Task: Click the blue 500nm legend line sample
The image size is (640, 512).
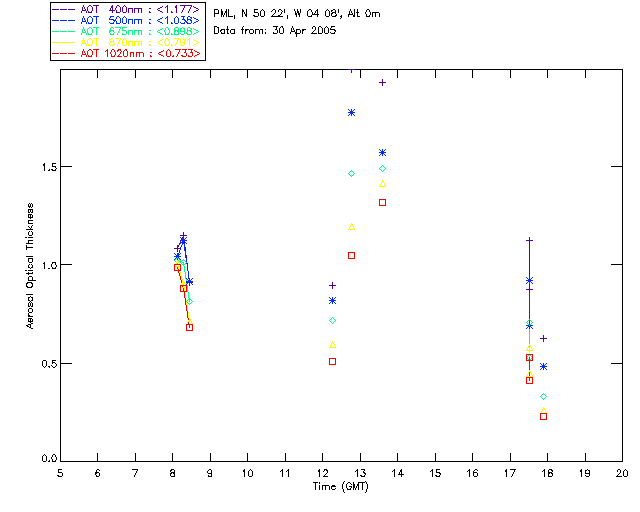Action: (x=64, y=20)
